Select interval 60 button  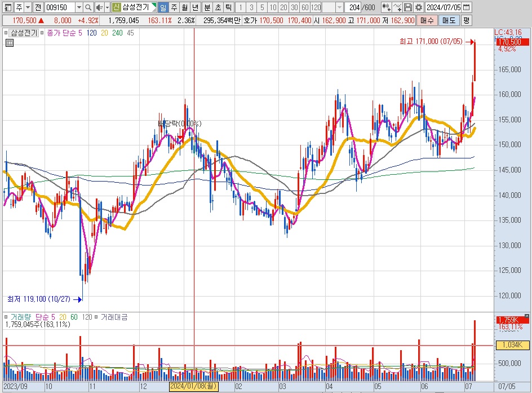click(x=305, y=7)
